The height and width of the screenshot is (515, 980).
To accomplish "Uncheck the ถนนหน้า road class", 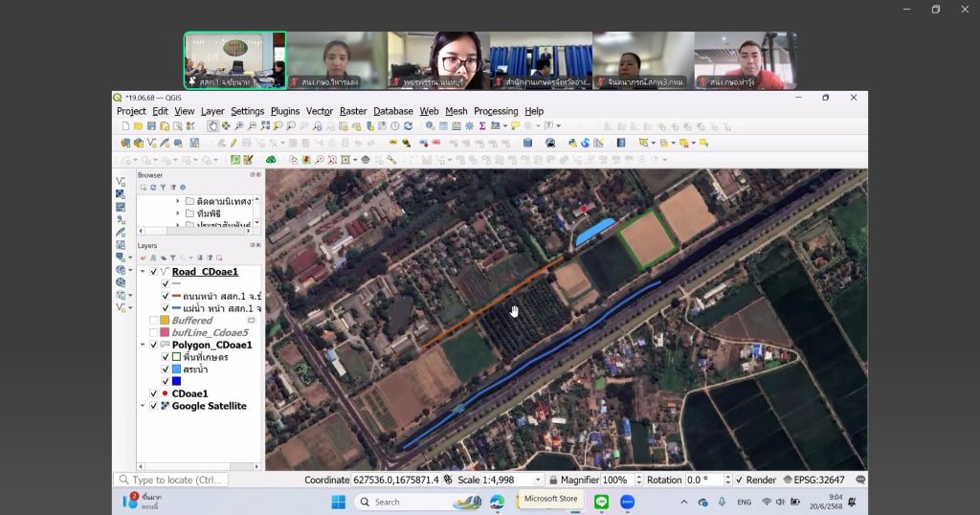I will point(166,296).
